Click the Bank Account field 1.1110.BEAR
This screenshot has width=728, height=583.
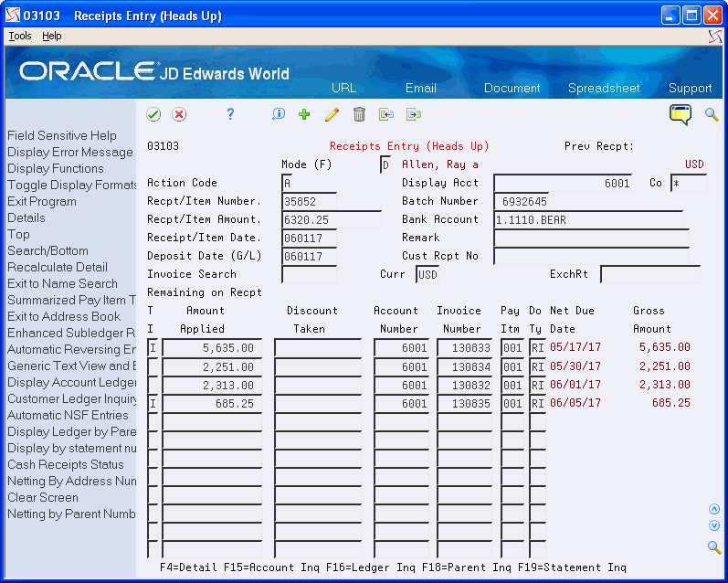[588, 219]
